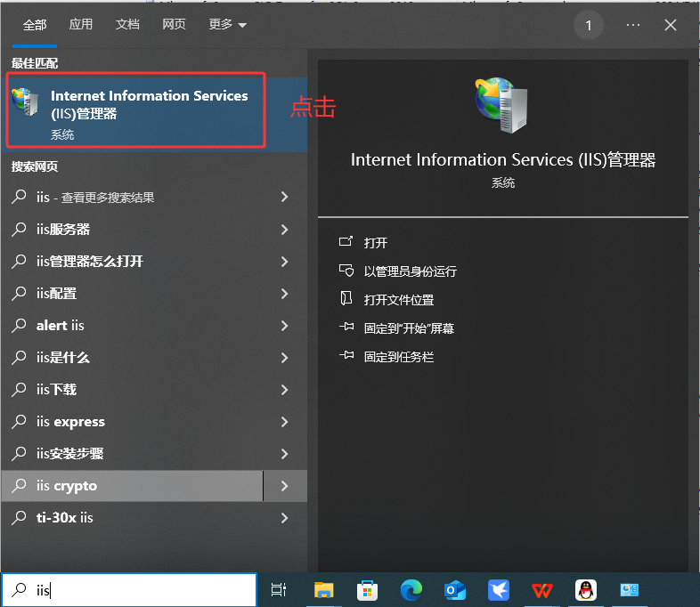Click the run as administrator shield icon
Viewport: 700px width, 607px height.
click(x=346, y=271)
